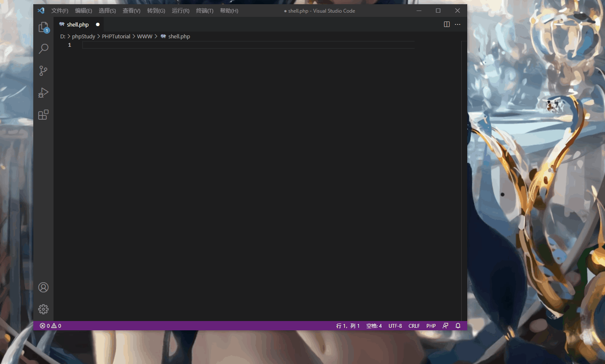Open the 转到(G) menu
The height and width of the screenshot is (364, 605).
pos(156,11)
